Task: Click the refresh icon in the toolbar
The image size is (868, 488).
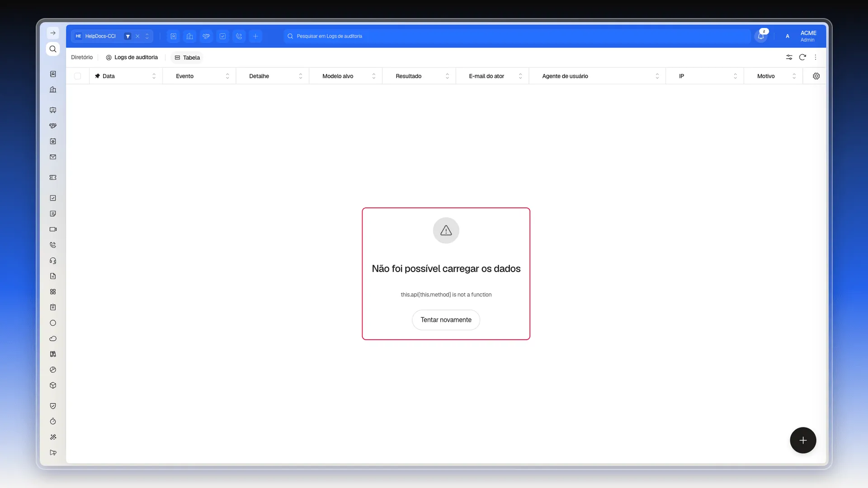Action: coord(802,57)
